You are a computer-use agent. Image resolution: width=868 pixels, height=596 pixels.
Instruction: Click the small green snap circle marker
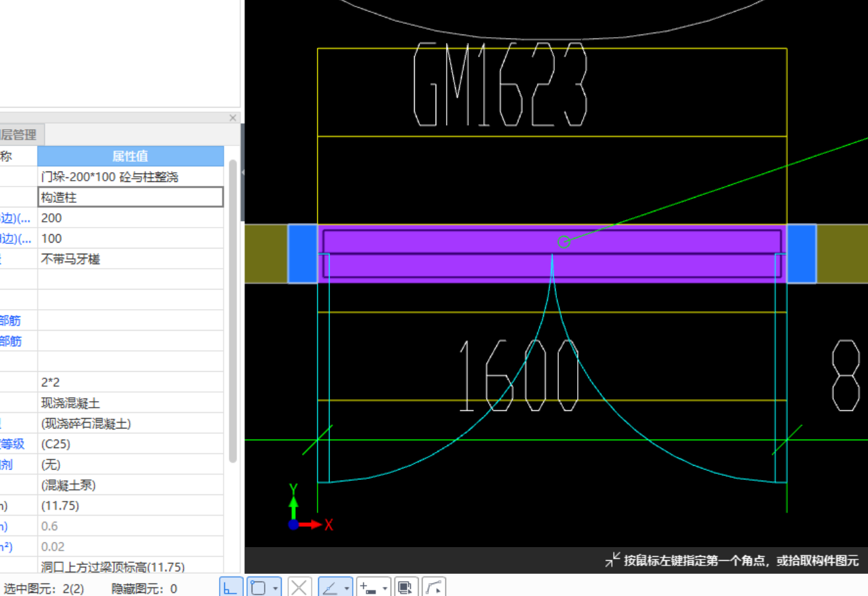(564, 242)
